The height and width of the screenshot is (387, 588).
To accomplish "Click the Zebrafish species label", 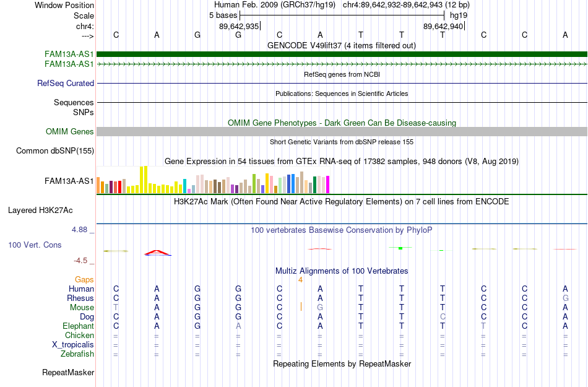I will (77, 354).
